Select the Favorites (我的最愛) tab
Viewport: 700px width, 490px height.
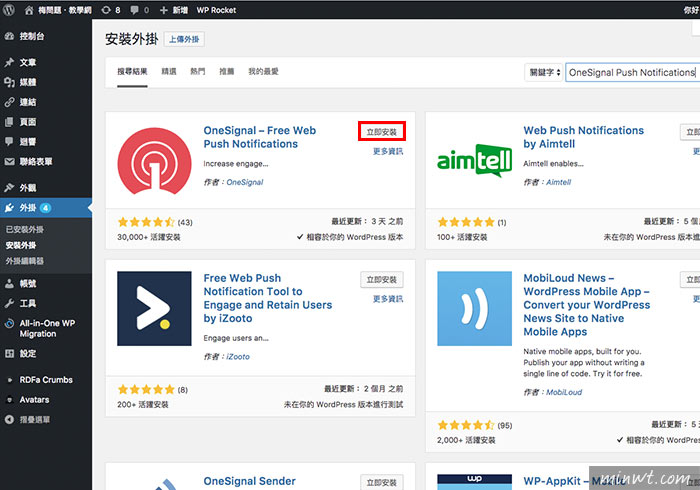[x=263, y=71]
